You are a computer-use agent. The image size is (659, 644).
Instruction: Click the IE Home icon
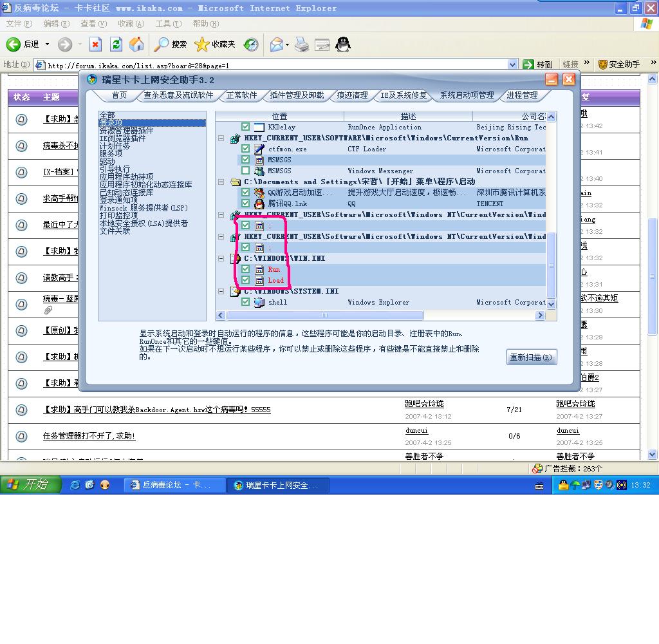[x=136, y=44]
